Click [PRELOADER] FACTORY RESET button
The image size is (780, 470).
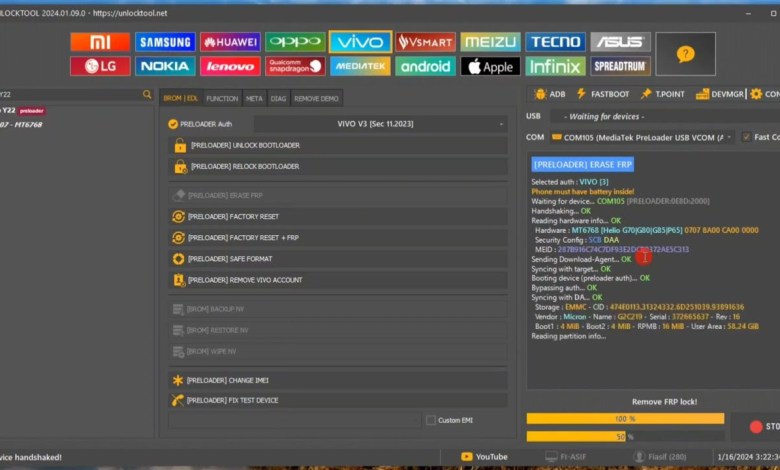click(338, 216)
